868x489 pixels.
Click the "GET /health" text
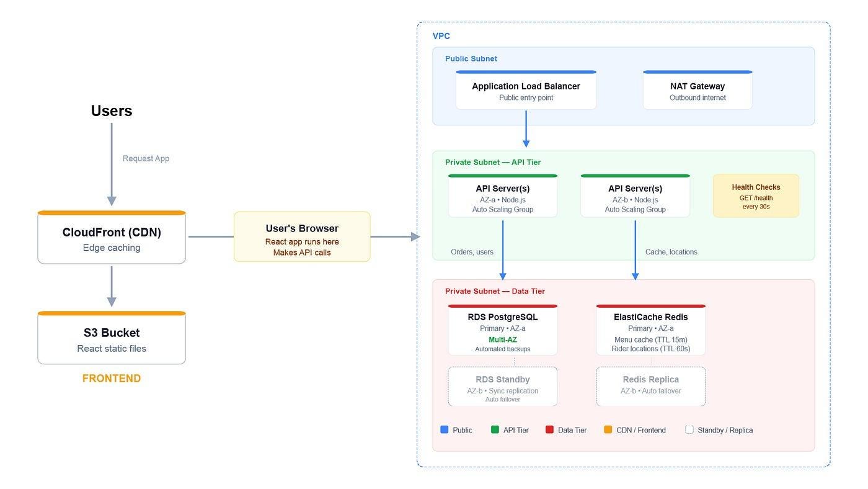pos(756,198)
